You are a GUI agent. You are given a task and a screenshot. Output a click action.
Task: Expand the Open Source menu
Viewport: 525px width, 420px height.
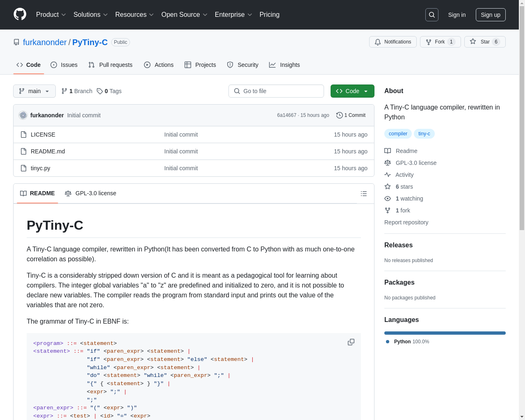(x=185, y=15)
